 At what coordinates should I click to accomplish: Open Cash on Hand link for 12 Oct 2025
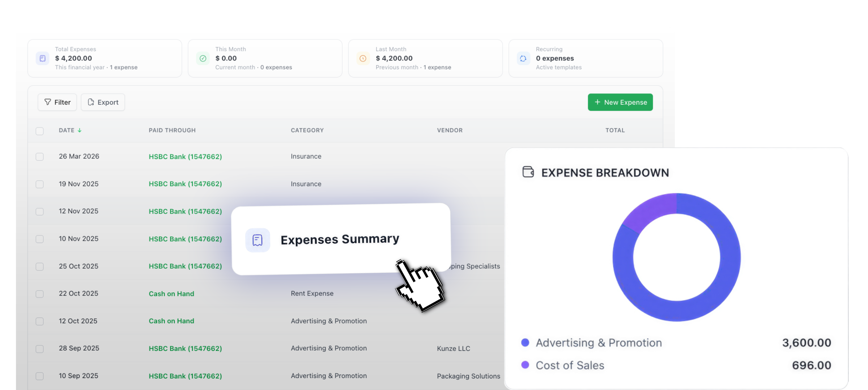pyautogui.click(x=171, y=321)
